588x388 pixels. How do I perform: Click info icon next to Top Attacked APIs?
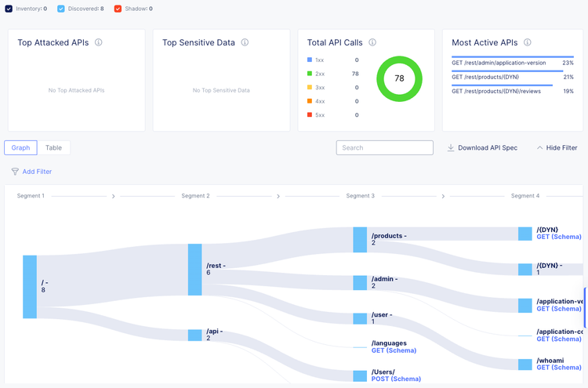point(99,42)
